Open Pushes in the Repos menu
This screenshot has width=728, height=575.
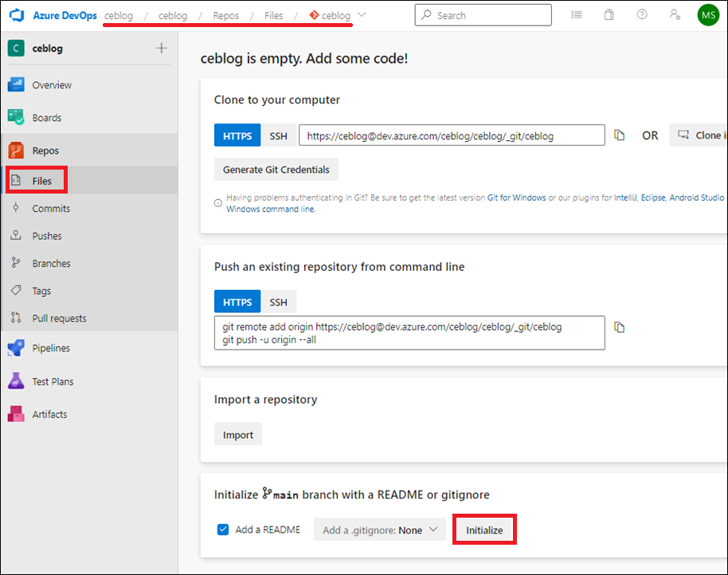pyautogui.click(x=47, y=236)
